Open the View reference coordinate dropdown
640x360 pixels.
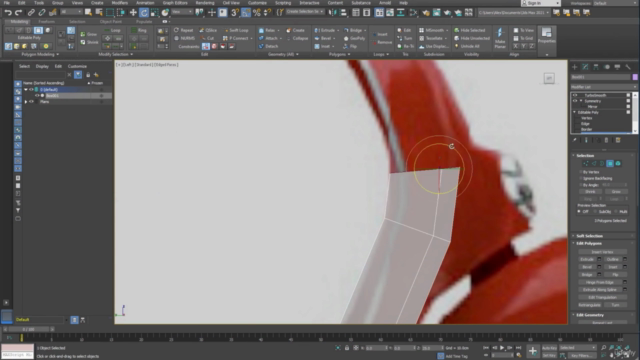tap(182, 12)
